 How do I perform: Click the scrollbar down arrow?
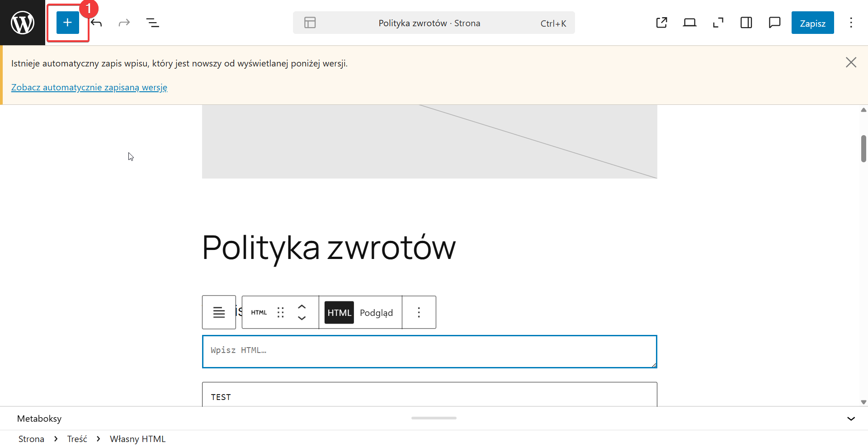(x=863, y=402)
